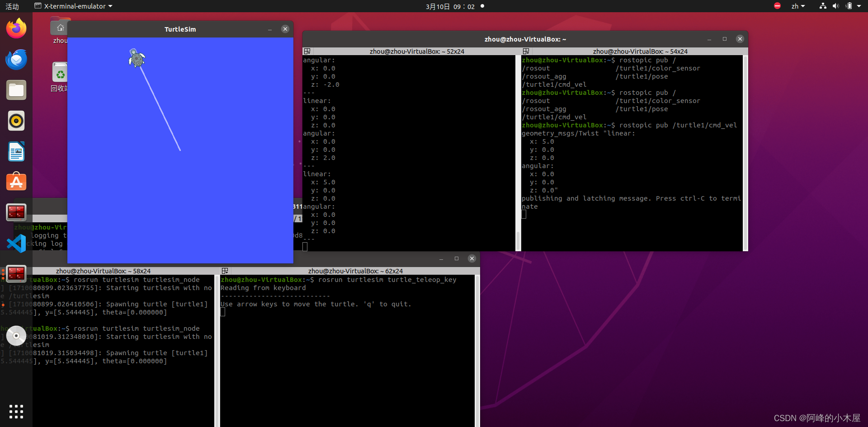Click '/turtle1/color_sensor' in first topic listing
The width and height of the screenshot is (868, 427).
pos(657,68)
